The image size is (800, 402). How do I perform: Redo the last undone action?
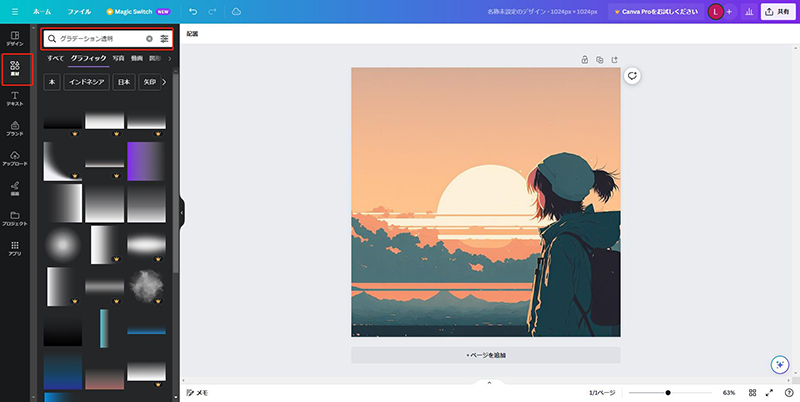[212, 11]
